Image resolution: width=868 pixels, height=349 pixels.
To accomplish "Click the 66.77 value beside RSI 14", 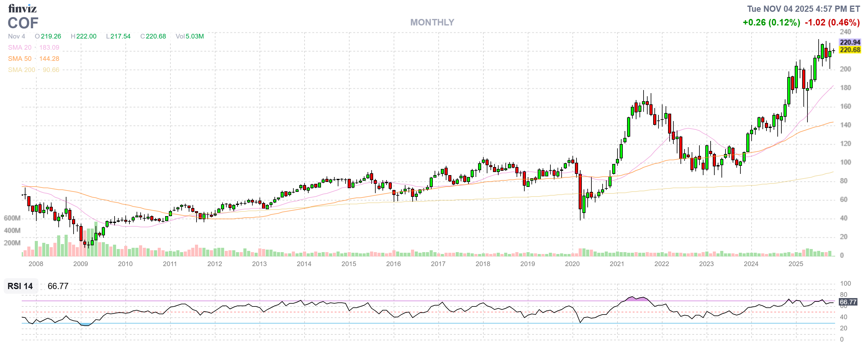I will 58,286.
